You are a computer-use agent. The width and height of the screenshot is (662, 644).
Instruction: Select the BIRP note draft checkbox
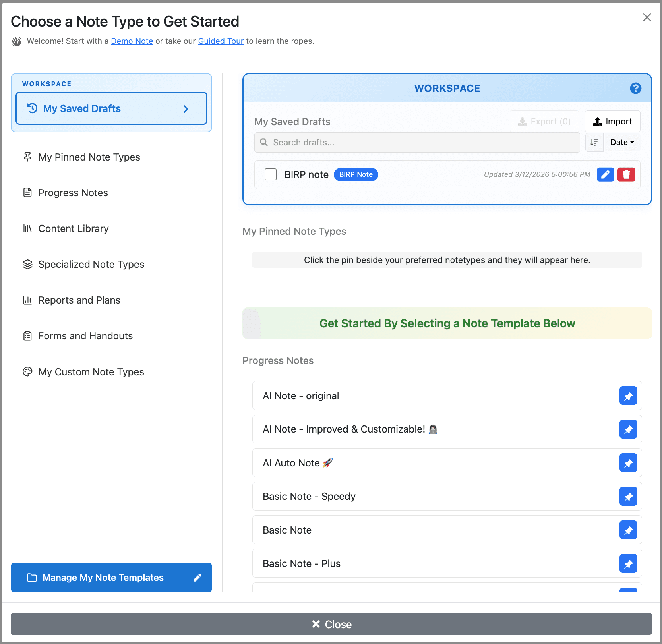coord(271,174)
